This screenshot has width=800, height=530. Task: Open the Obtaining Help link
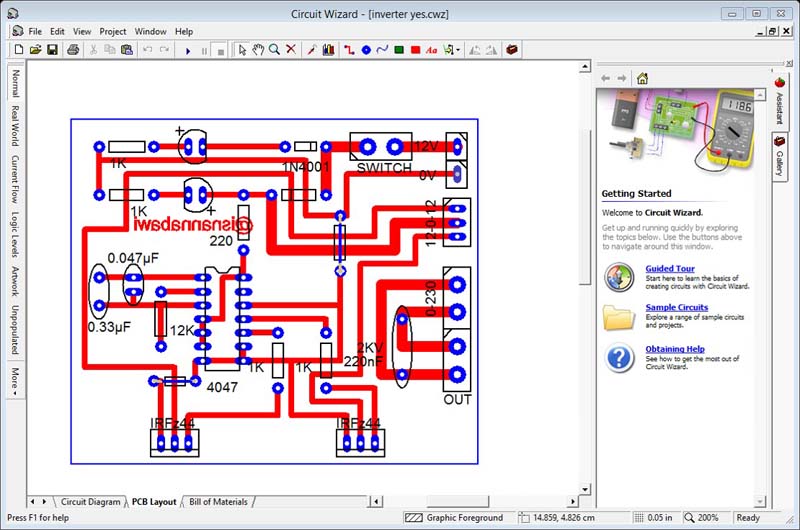point(675,349)
